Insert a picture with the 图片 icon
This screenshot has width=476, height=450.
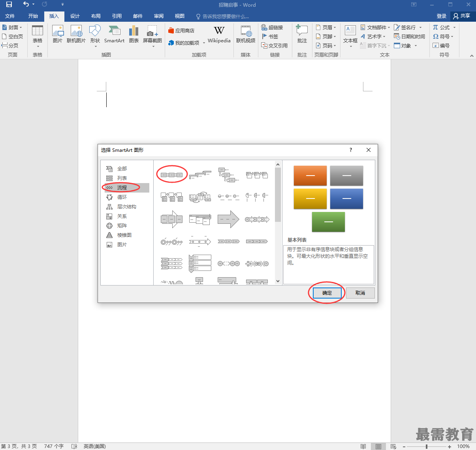point(58,34)
